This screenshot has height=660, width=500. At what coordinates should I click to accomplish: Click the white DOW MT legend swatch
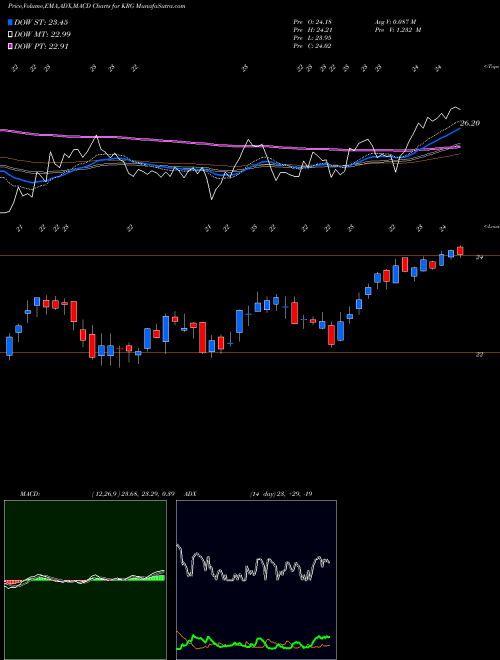[11, 35]
